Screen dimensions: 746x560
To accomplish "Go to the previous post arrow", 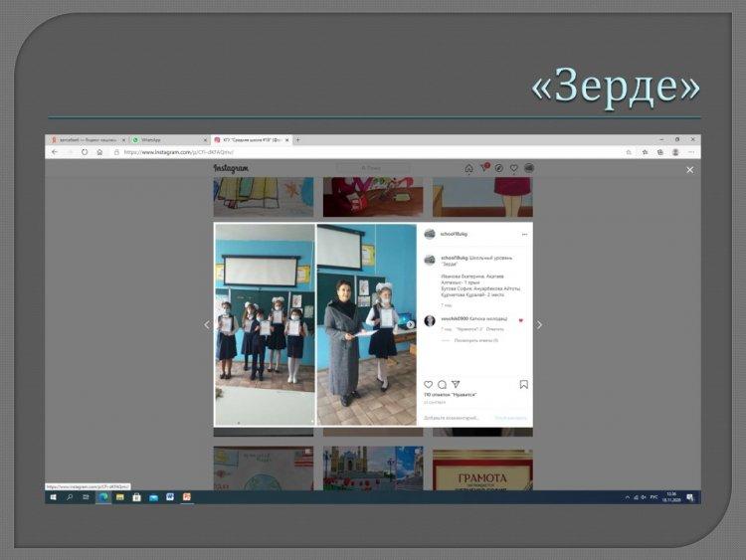I will 207,325.
